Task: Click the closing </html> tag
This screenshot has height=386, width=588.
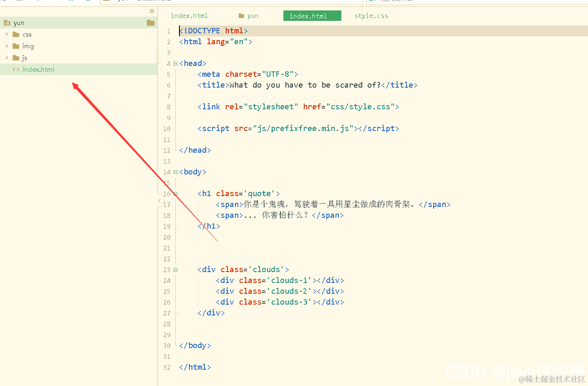Action: tap(195, 367)
